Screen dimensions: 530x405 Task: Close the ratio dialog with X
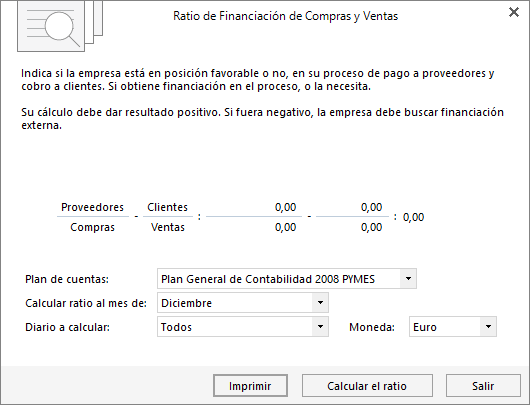[514, 12]
